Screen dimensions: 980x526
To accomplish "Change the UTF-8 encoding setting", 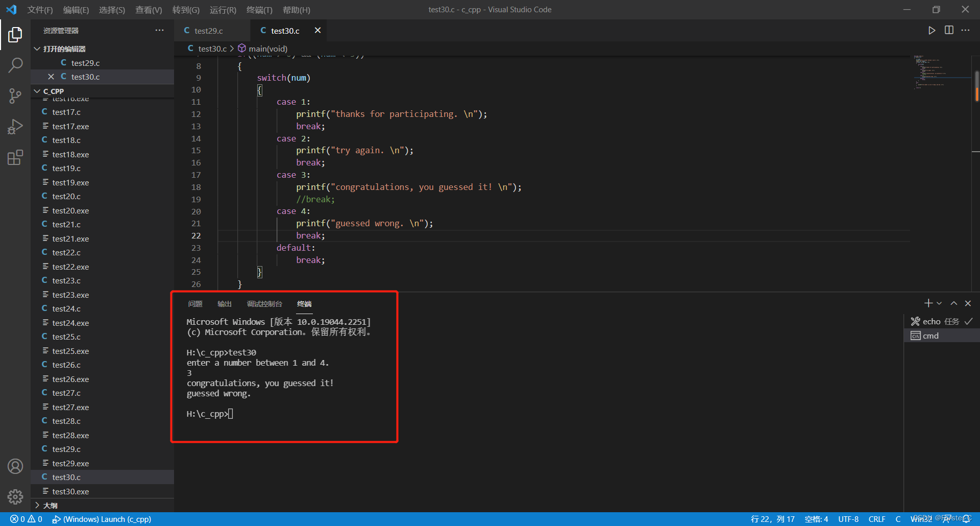I will tap(848, 519).
